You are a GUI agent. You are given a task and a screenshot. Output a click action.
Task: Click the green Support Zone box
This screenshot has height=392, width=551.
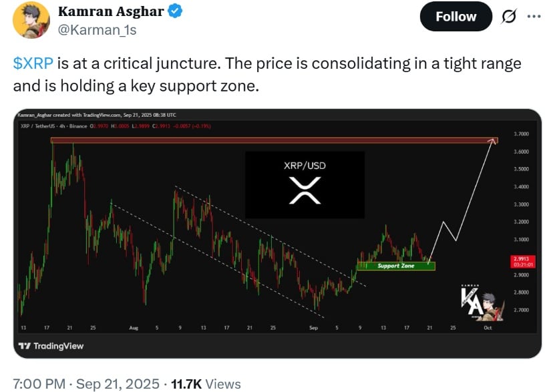point(396,266)
